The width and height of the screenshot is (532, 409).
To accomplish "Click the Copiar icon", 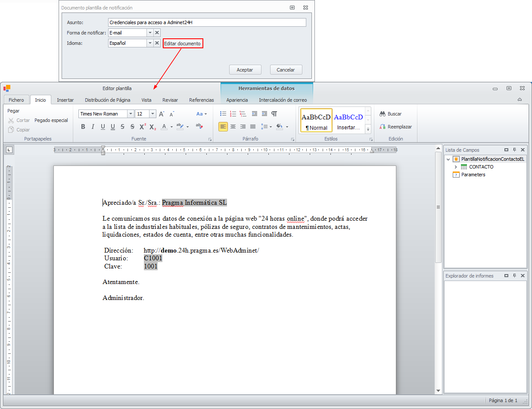I will pos(11,130).
